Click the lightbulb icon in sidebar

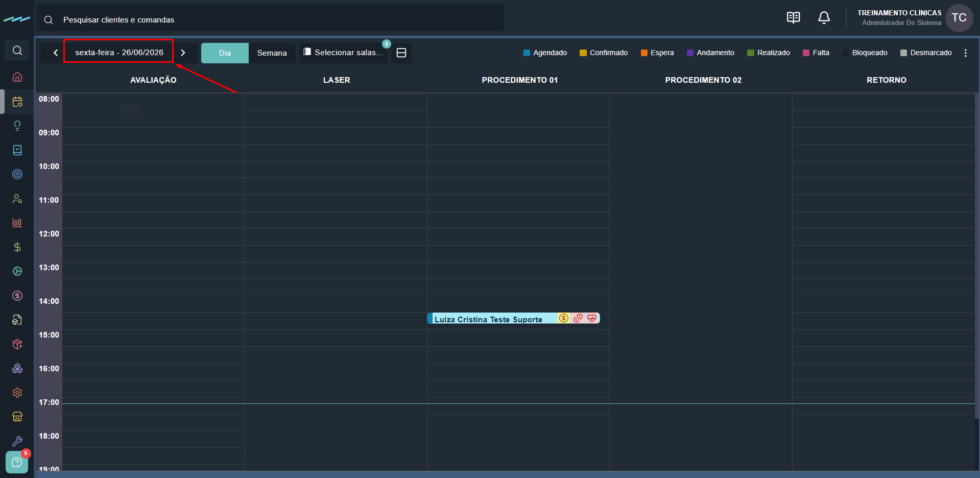click(x=17, y=126)
